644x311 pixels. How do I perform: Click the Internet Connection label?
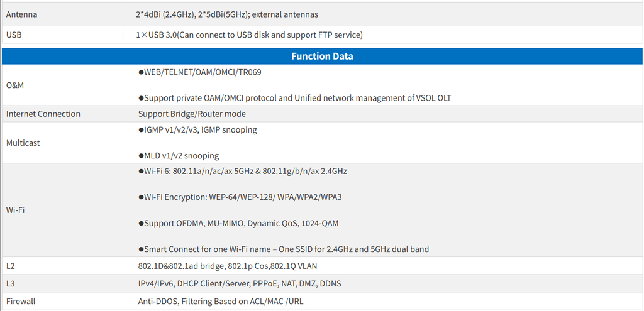click(x=43, y=114)
